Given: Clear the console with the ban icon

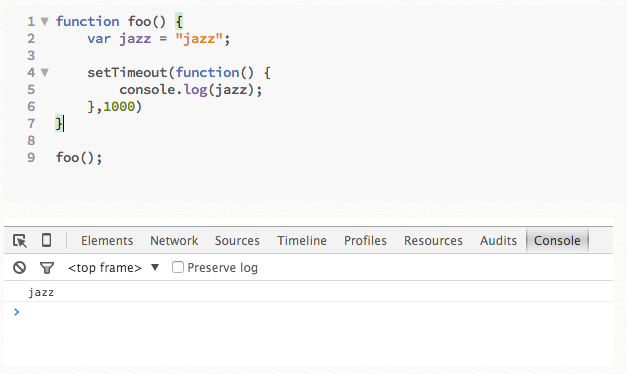Looking at the screenshot, I should (19, 267).
